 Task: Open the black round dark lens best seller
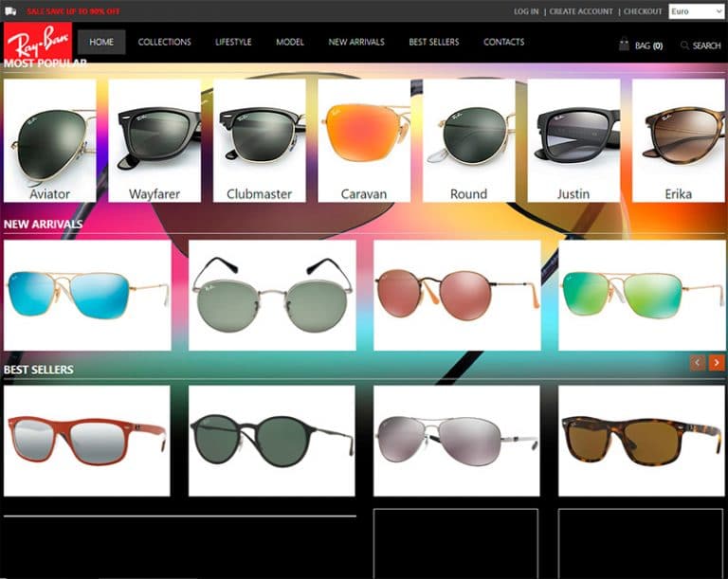pyautogui.click(x=272, y=441)
